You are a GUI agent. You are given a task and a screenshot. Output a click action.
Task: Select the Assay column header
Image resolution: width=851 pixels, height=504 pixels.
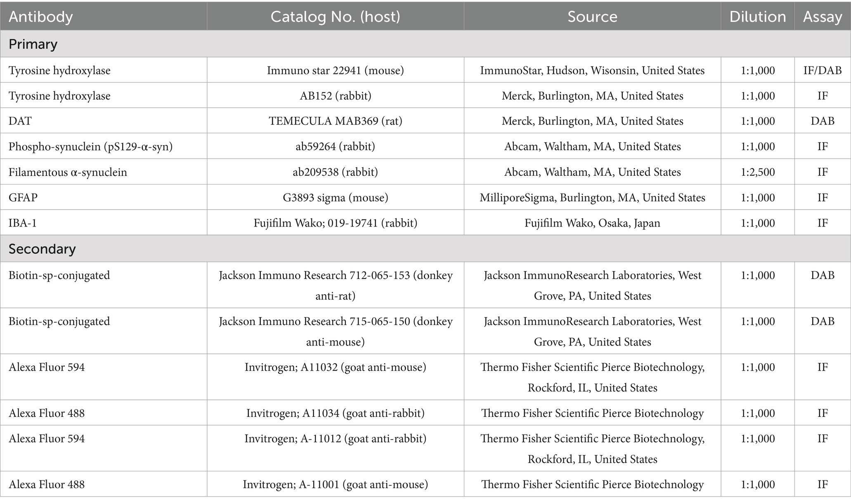click(822, 17)
